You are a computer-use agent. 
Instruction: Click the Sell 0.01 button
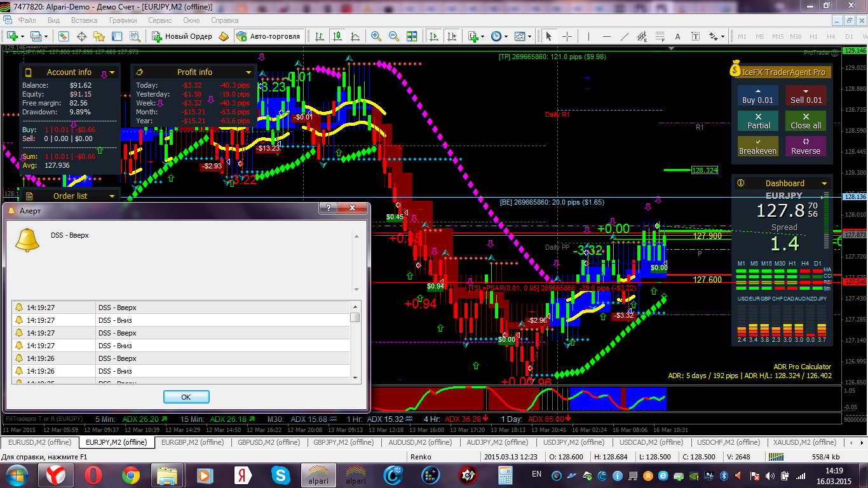click(x=806, y=96)
